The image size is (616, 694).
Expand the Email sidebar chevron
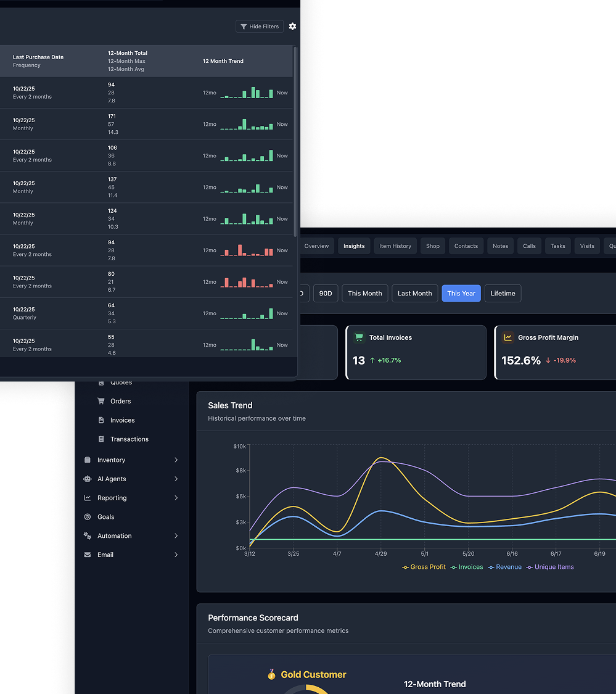[x=176, y=555]
